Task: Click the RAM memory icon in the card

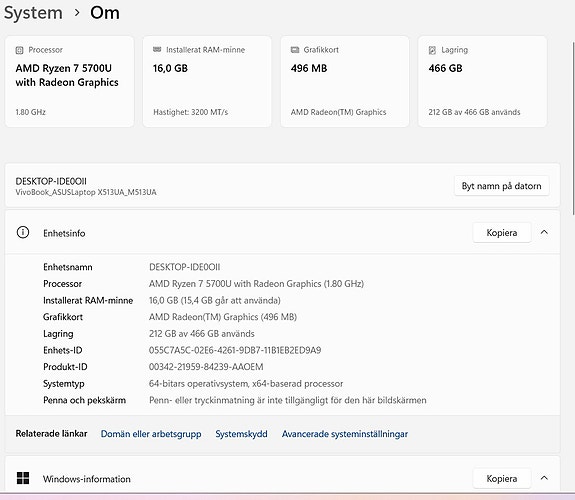Action: tap(157, 50)
